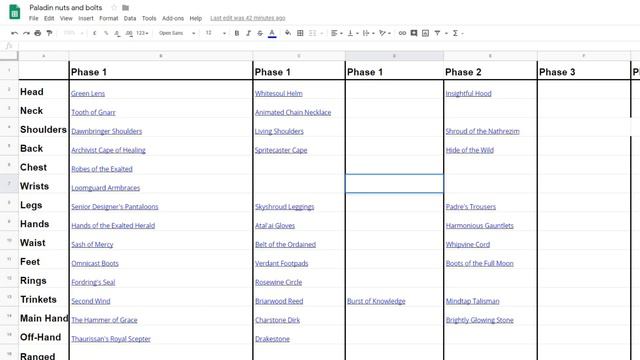Toggle strikethrough formatting
This screenshot has height=360, width=640.
coord(260,33)
